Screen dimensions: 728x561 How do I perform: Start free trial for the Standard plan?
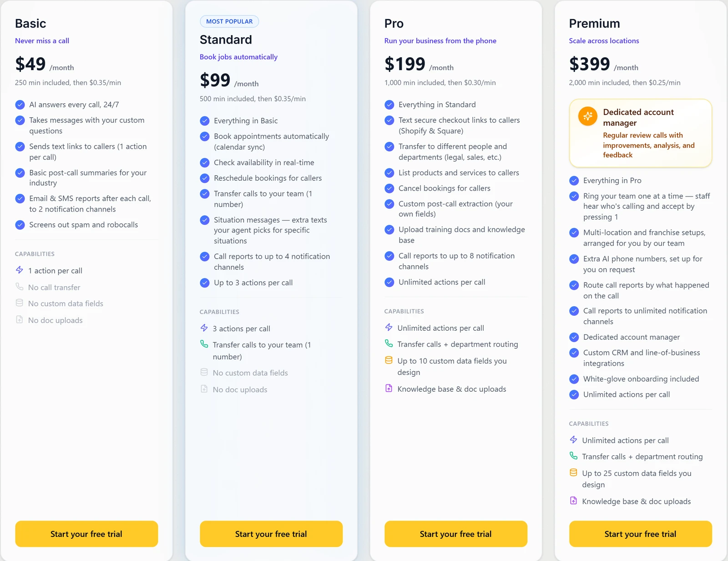click(x=271, y=534)
